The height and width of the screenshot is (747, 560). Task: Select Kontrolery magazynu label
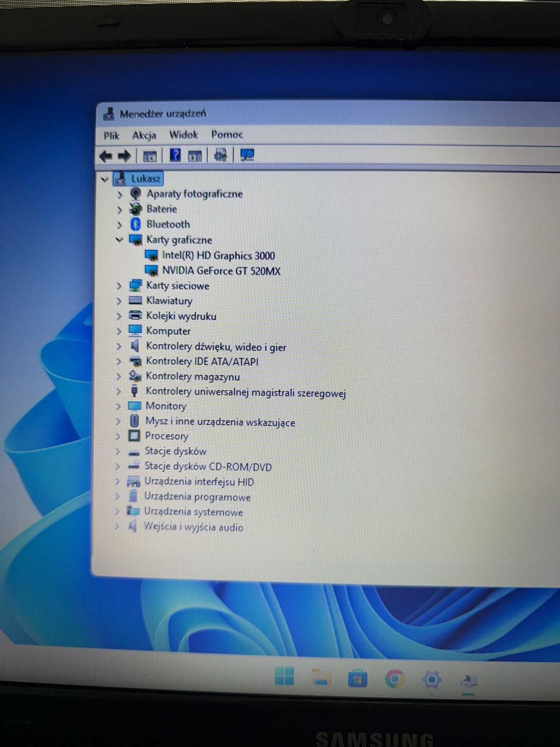pyautogui.click(x=193, y=376)
